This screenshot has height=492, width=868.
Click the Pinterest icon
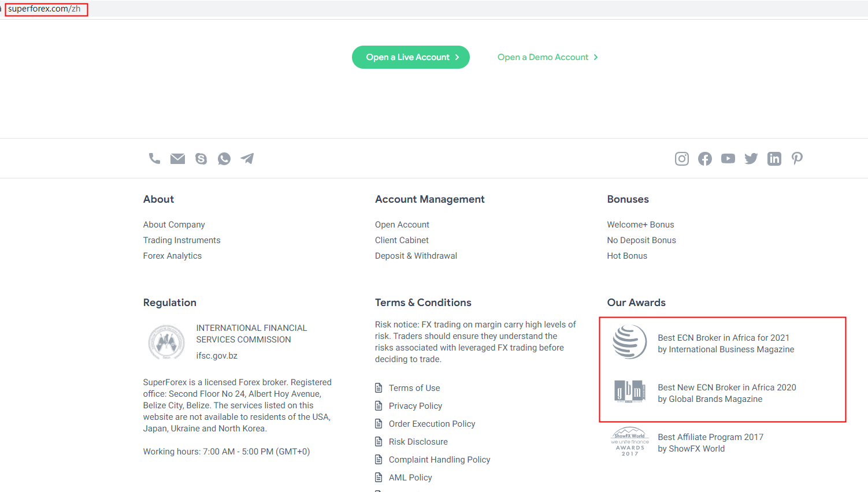pos(797,158)
